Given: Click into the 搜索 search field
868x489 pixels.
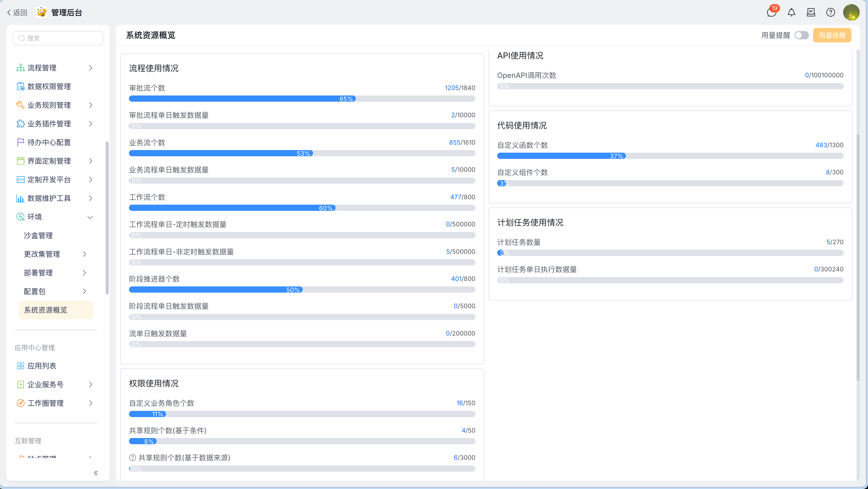Looking at the screenshot, I should [58, 38].
